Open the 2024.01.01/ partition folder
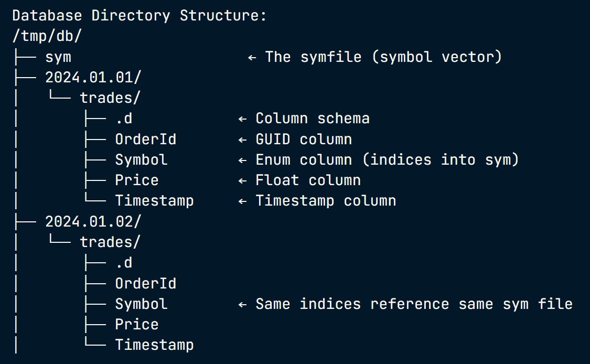The image size is (590, 364). (93, 78)
